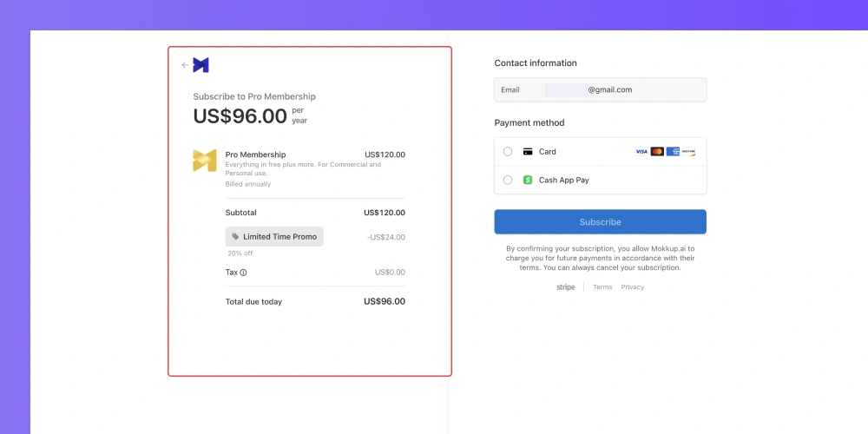
Task: Click the Email input field
Action: [x=600, y=89]
